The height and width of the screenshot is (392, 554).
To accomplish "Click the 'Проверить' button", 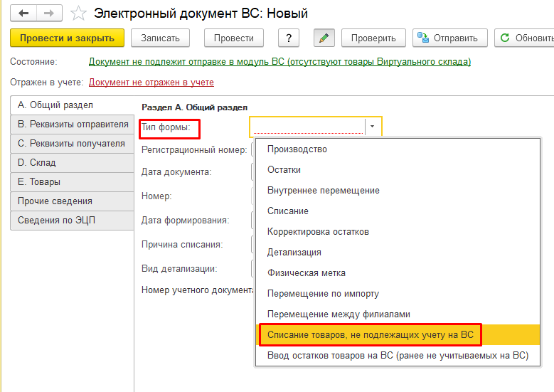I will pos(373,38).
